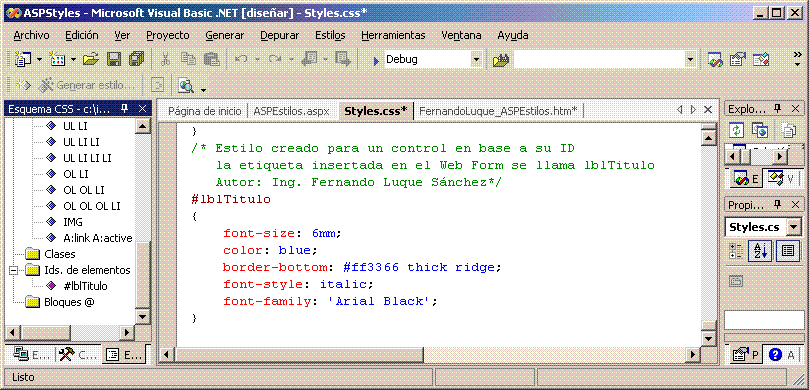Image resolution: width=809 pixels, height=390 pixels.
Task: Select the #lblTitulo node in CSS outline
Action: (85, 286)
